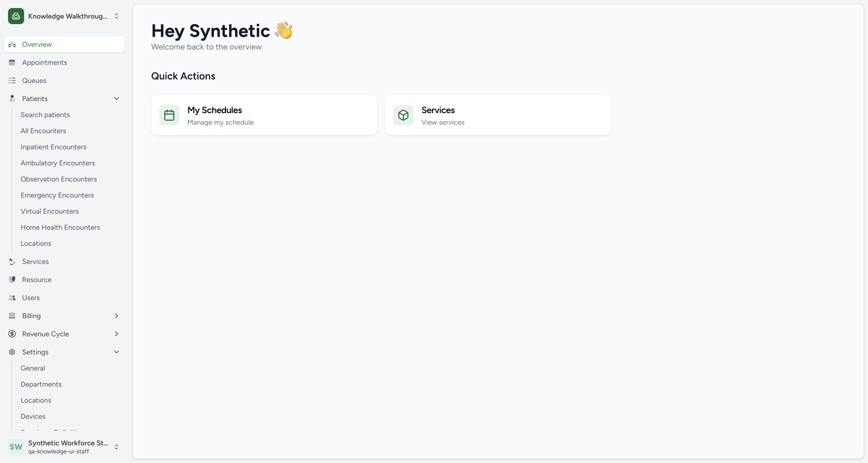Screen dimensions: 868x463
Task: Expand the Billing submenu chevron
Action: click(117, 316)
